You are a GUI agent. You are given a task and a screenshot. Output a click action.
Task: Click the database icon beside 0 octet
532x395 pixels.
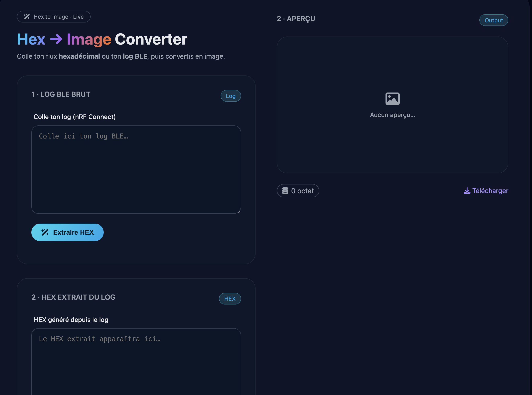coord(285,191)
